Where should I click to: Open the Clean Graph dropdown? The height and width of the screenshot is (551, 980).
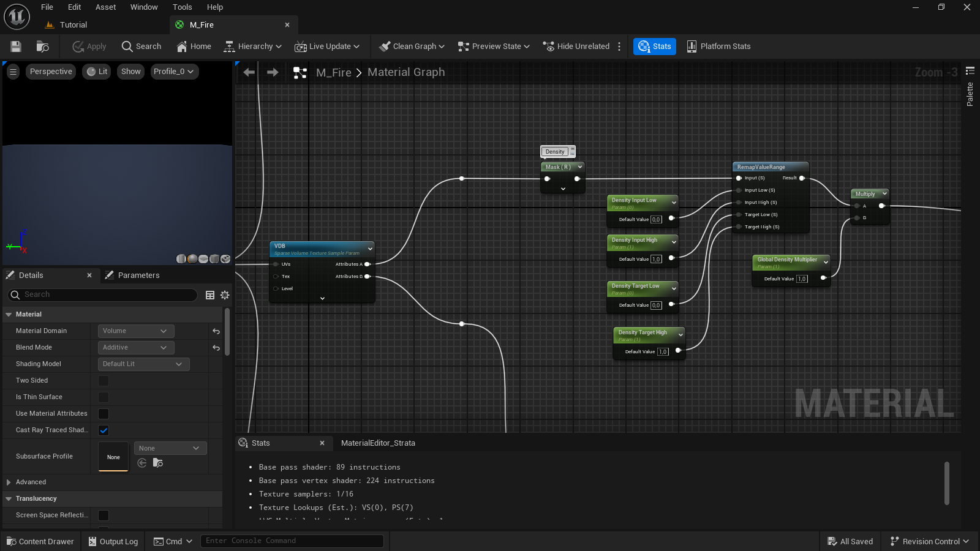click(412, 47)
